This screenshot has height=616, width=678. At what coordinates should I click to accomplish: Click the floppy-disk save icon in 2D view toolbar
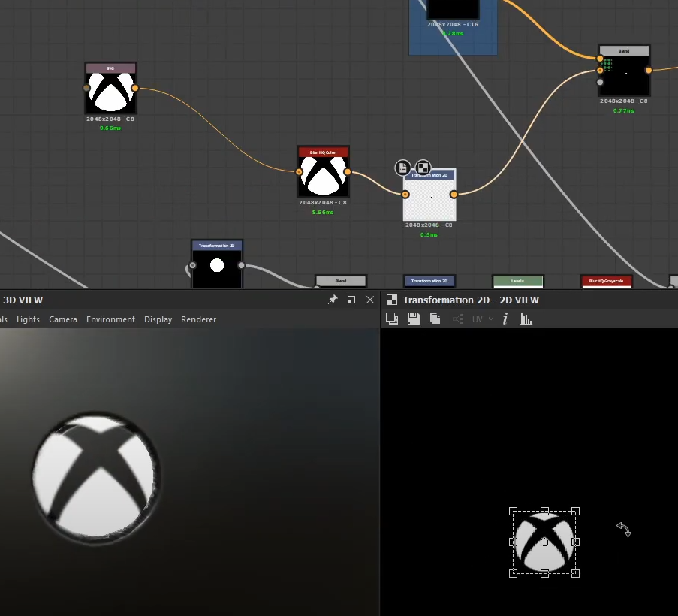[414, 319]
